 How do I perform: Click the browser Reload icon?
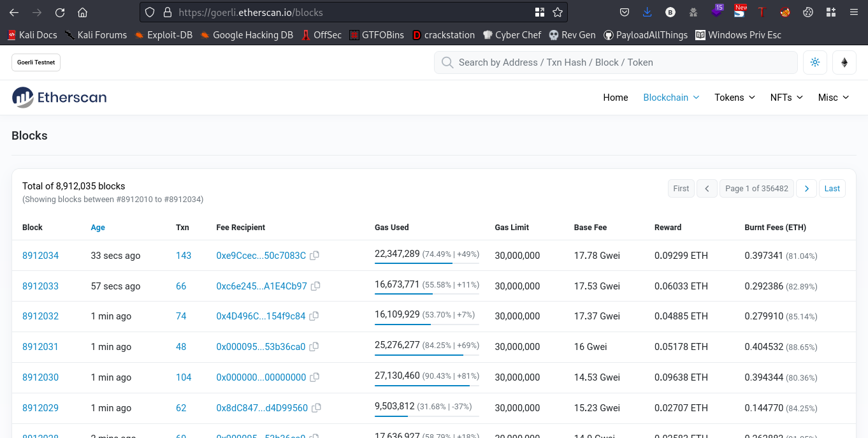point(60,12)
